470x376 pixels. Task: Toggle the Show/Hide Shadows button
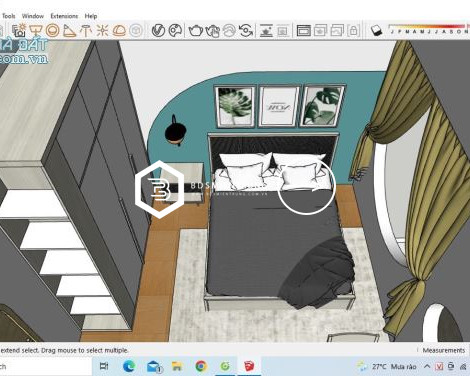click(376, 31)
